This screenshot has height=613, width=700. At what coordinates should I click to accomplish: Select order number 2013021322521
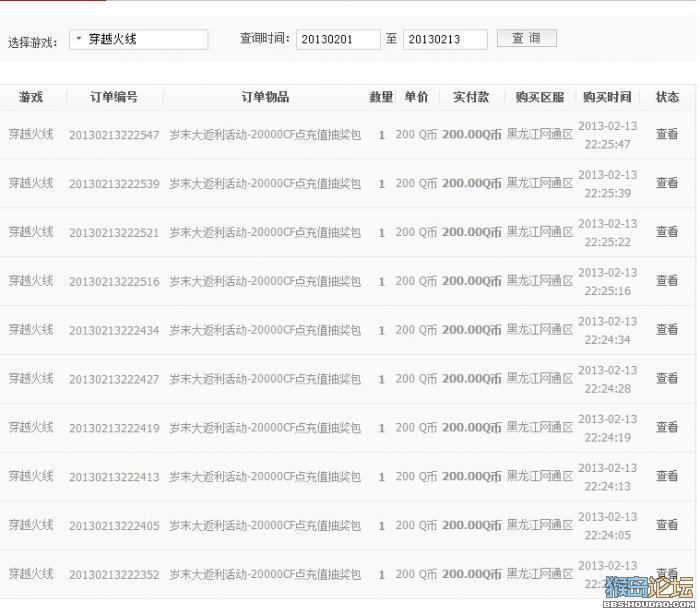(x=114, y=233)
